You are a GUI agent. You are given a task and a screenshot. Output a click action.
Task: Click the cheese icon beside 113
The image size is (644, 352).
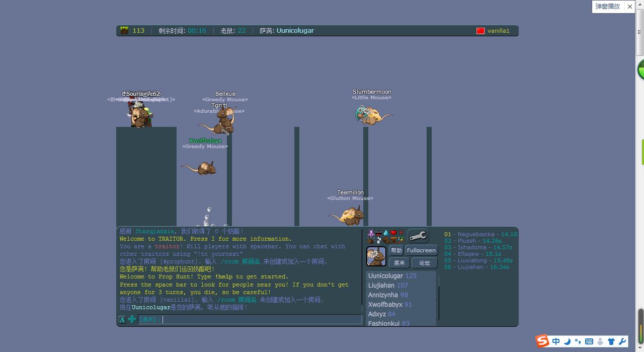[x=124, y=31]
